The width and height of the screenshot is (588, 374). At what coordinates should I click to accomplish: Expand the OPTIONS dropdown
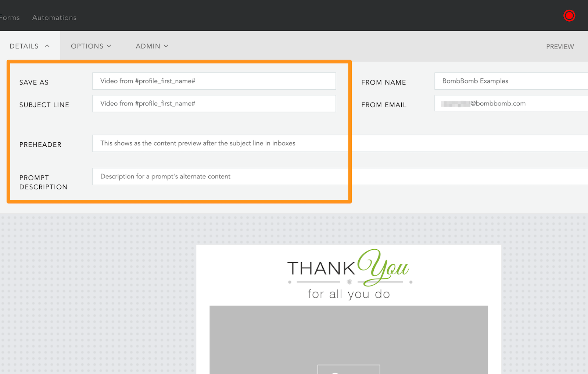(x=91, y=46)
